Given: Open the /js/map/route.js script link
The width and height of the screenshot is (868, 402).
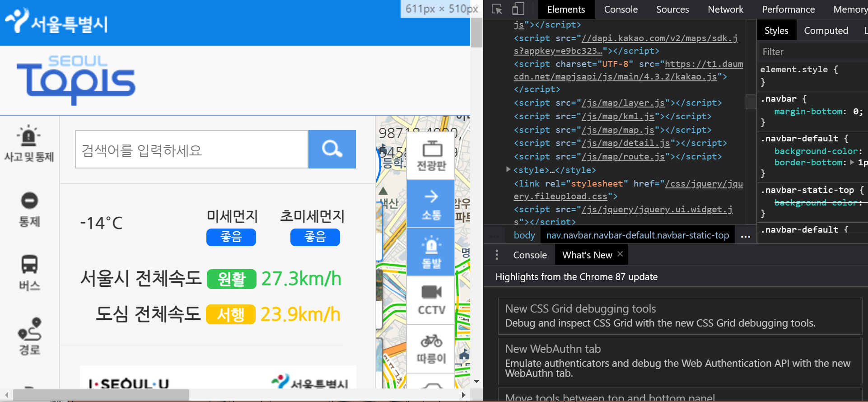Looking at the screenshot, I should (x=623, y=157).
